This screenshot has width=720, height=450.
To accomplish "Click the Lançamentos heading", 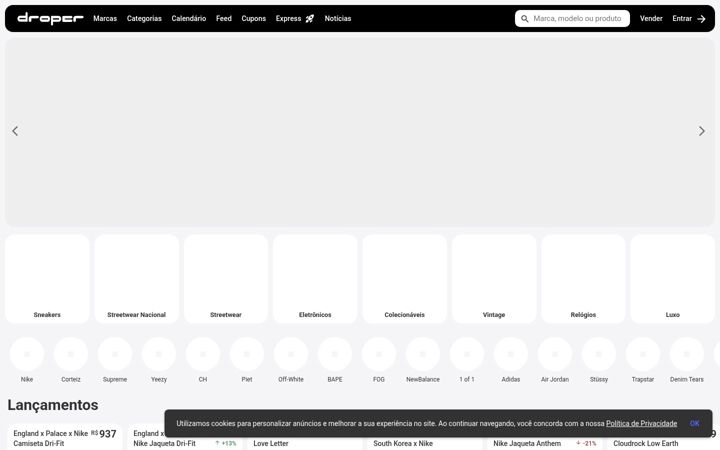I will 53,405.
